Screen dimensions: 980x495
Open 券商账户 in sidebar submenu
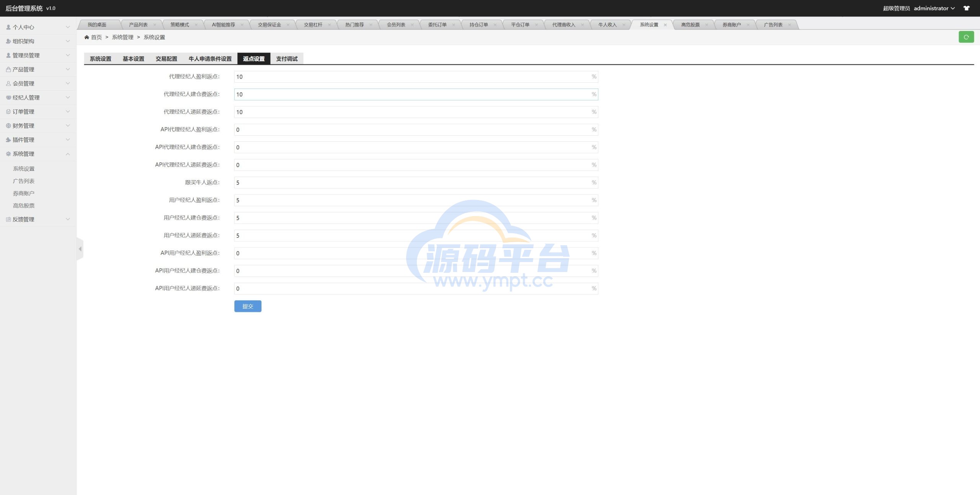point(24,193)
